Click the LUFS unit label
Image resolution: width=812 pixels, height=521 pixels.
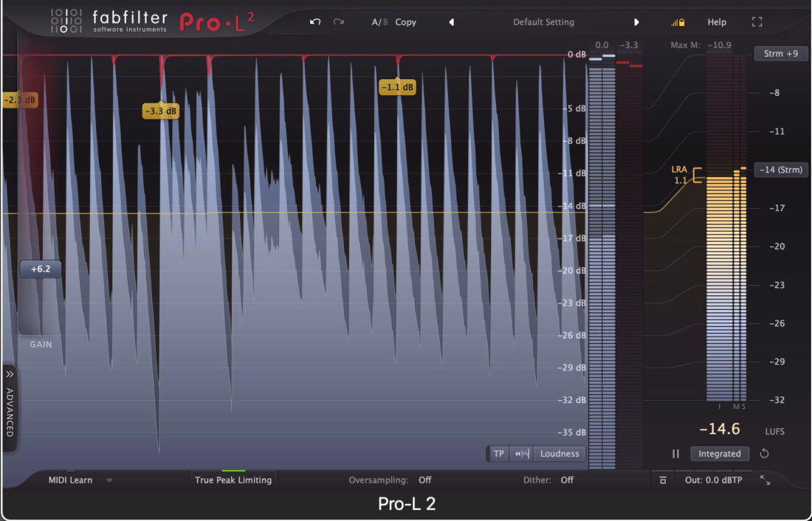pos(774,432)
